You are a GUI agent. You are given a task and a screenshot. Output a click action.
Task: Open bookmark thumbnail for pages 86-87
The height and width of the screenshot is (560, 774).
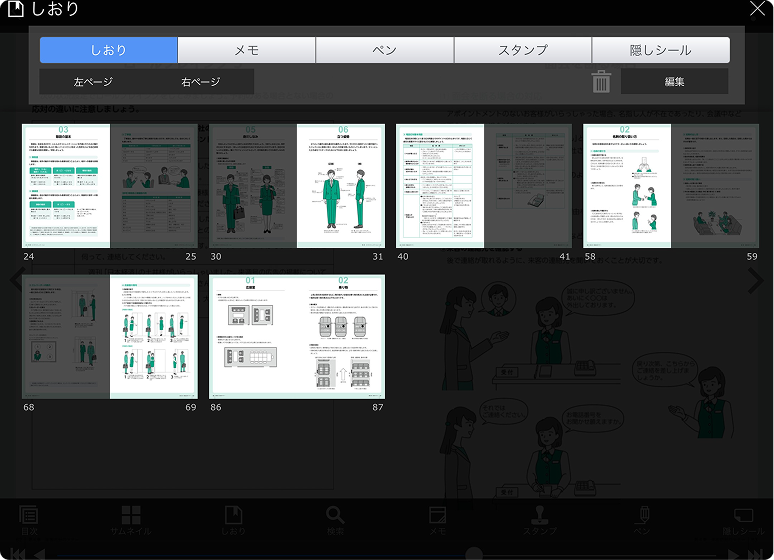(x=297, y=337)
